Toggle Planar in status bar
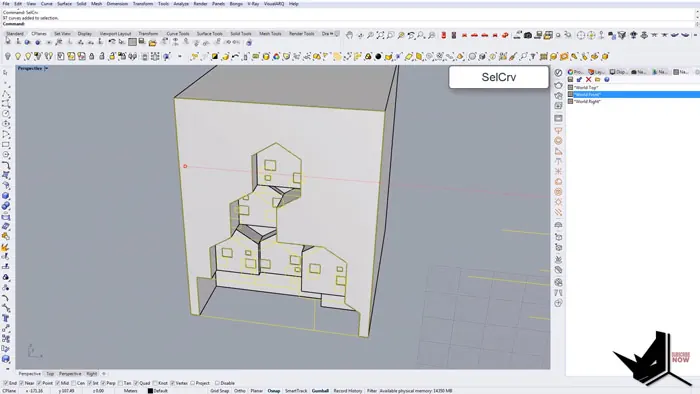700x394 pixels. coord(257,391)
